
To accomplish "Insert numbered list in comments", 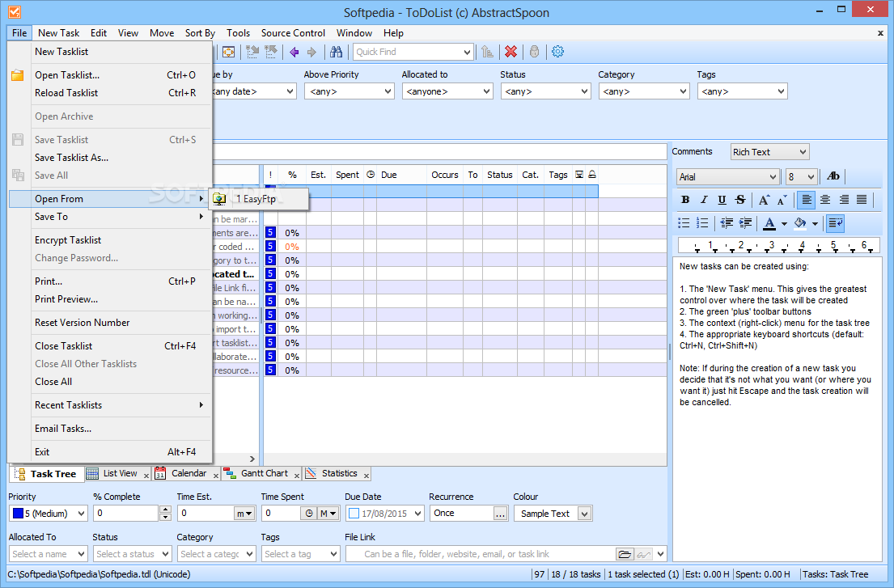I will tap(702, 222).
